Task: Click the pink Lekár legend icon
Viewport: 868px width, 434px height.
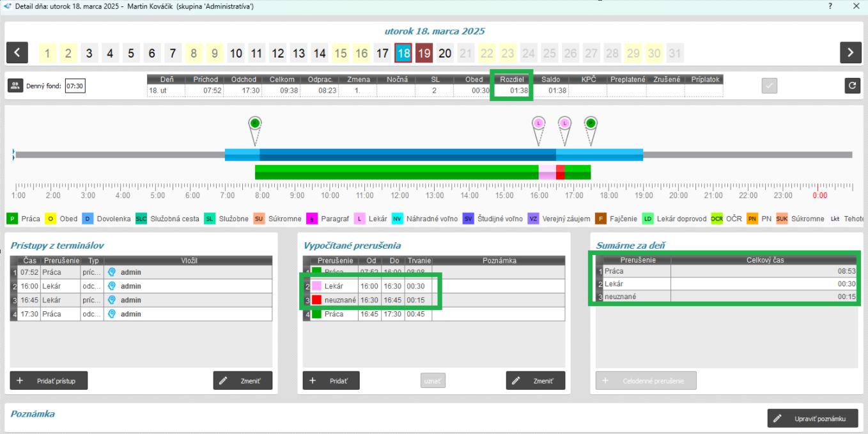Action: [x=360, y=219]
